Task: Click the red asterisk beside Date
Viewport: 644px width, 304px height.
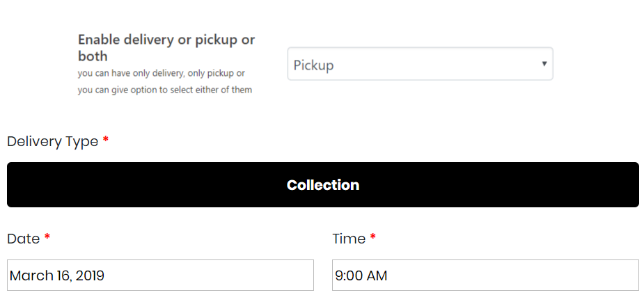Action: [x=47, y=239]
